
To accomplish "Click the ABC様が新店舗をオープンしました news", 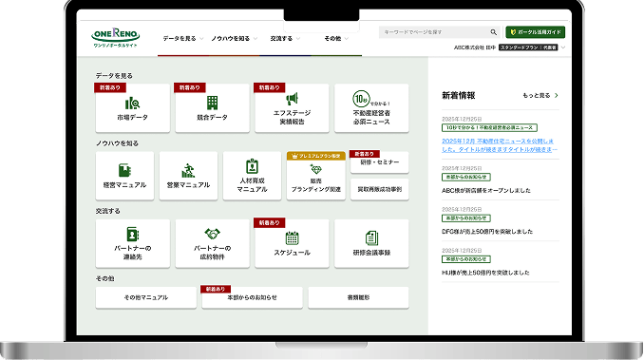I will tap(486, 191).
